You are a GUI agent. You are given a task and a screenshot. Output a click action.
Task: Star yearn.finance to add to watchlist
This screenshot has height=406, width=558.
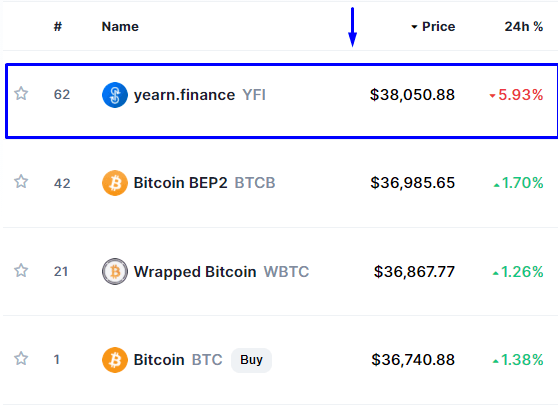click(21, 94)
